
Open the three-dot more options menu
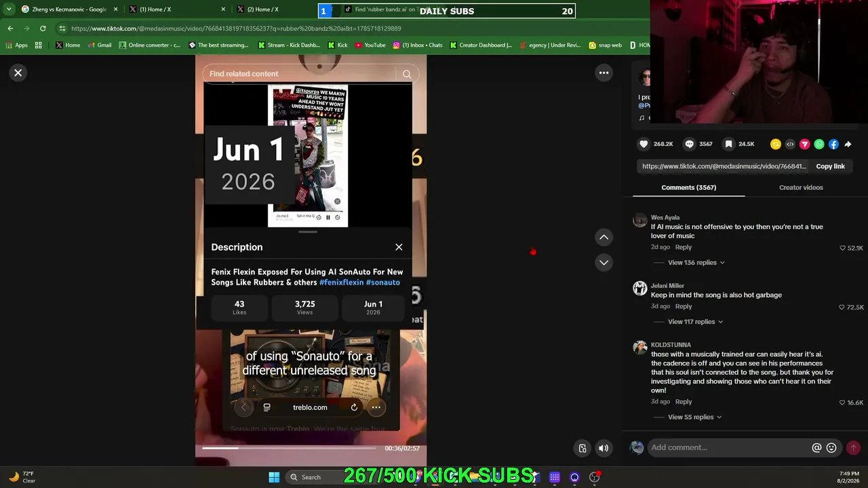coord(604,73)
